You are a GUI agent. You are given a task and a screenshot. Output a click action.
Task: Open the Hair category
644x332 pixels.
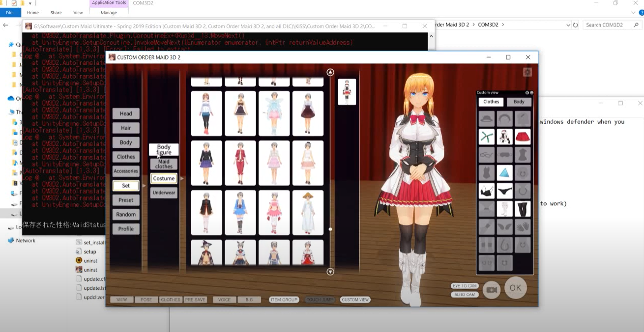pyautogui.click(x=126, y=128)
